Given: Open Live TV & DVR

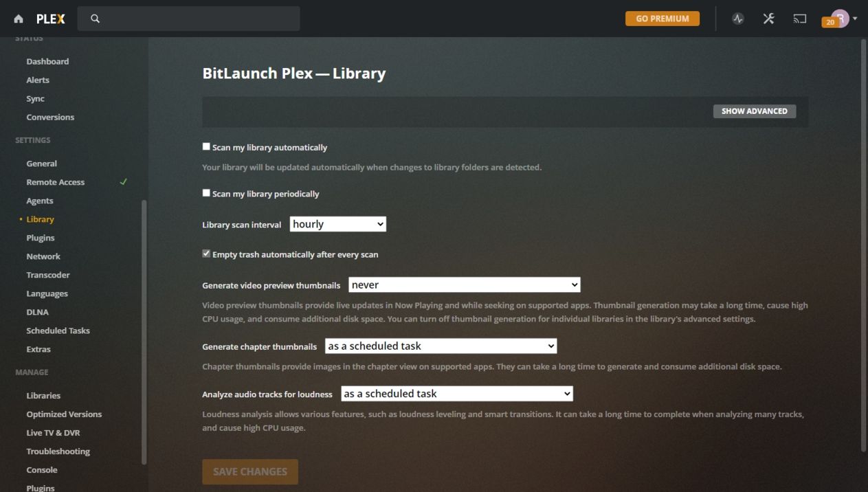Looking at the screenshot, I should (53, 433).
